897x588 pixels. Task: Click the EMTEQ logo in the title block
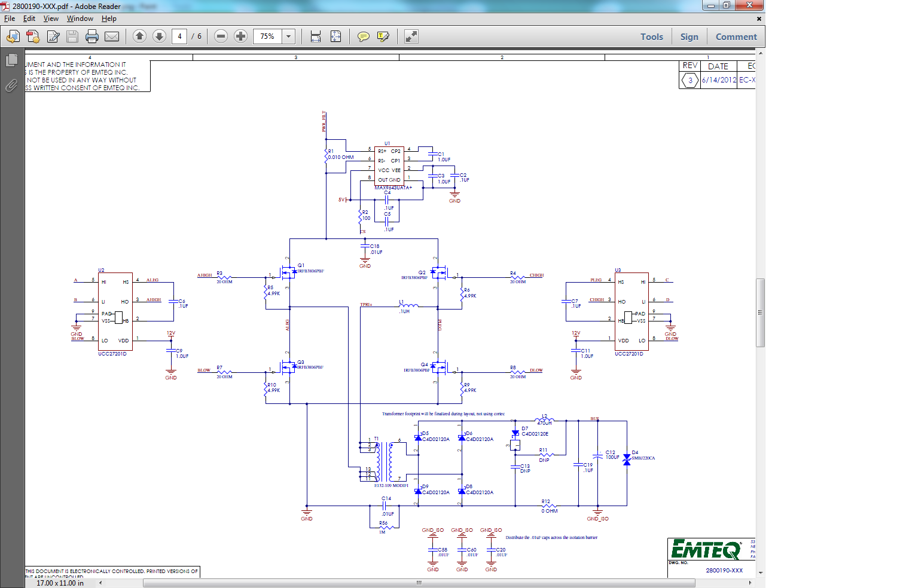[x=706, y=549]
